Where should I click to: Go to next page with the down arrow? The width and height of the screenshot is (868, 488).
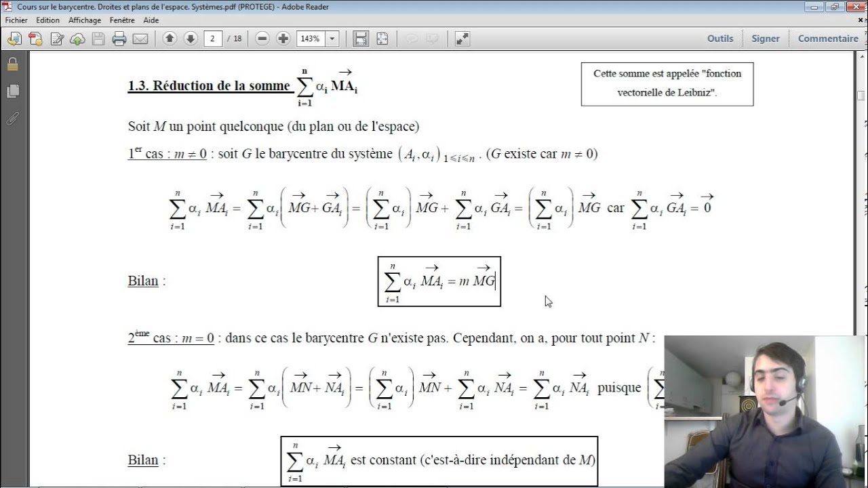(x=191, y=39)
